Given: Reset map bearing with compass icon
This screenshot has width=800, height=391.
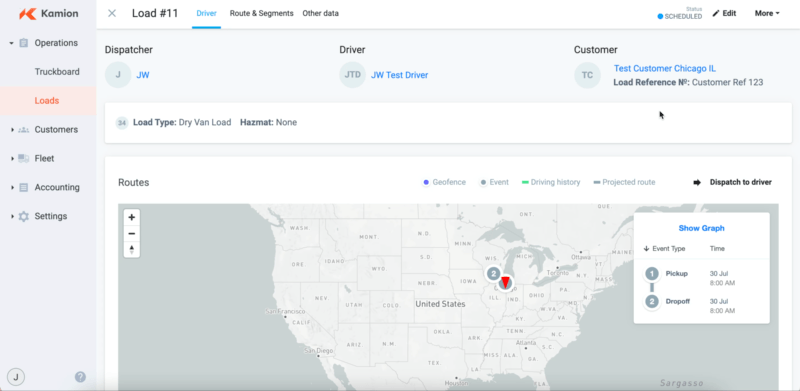Looking at the screenshot, I should [132, 250].
